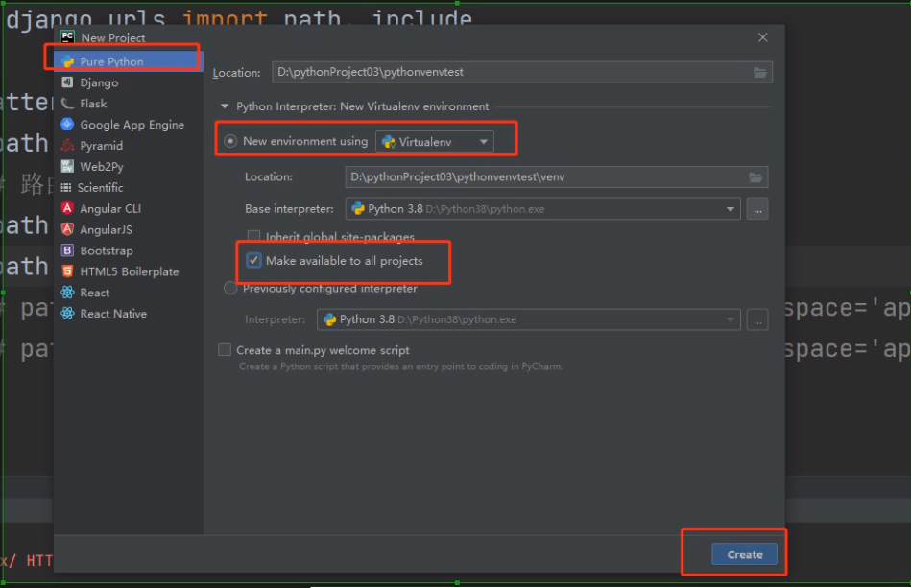Screen dimensions: 911x588
Task: Browse for venv location folder icon
Action: tap(755, 177)
